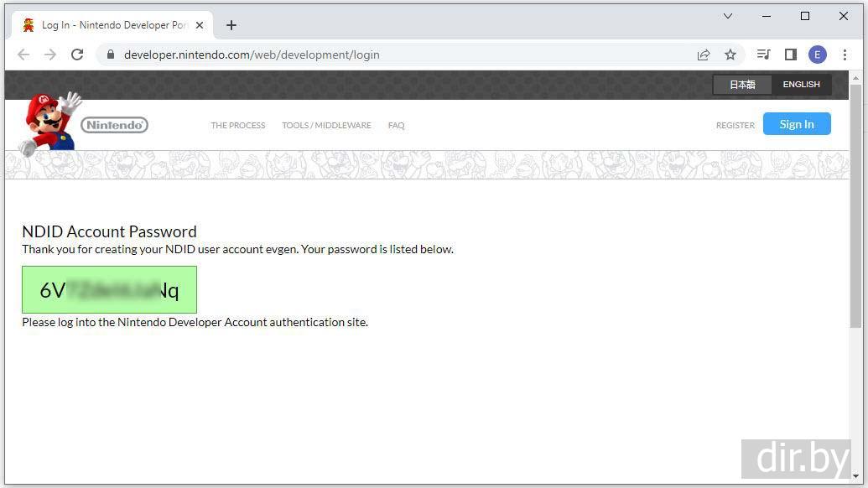The width and height of the screenshot is (868, 488).
Task: Click the text 'Please log into the Nintendo Developer Account'
Action: click(x=144, y=322)
